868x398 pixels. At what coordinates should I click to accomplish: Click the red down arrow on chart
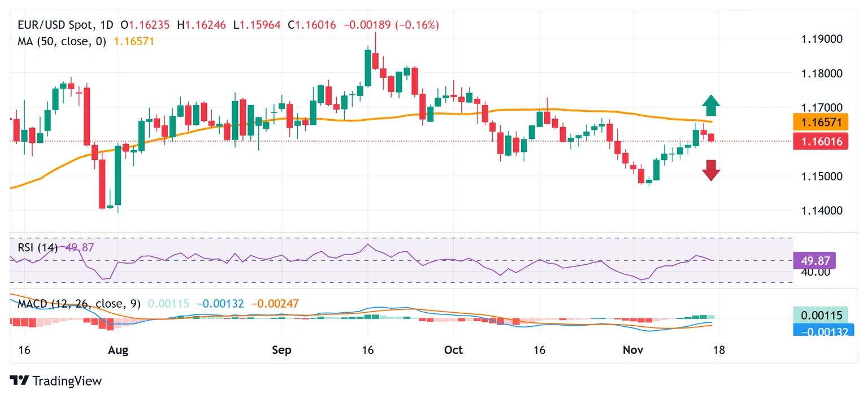[x=711, y=170]
